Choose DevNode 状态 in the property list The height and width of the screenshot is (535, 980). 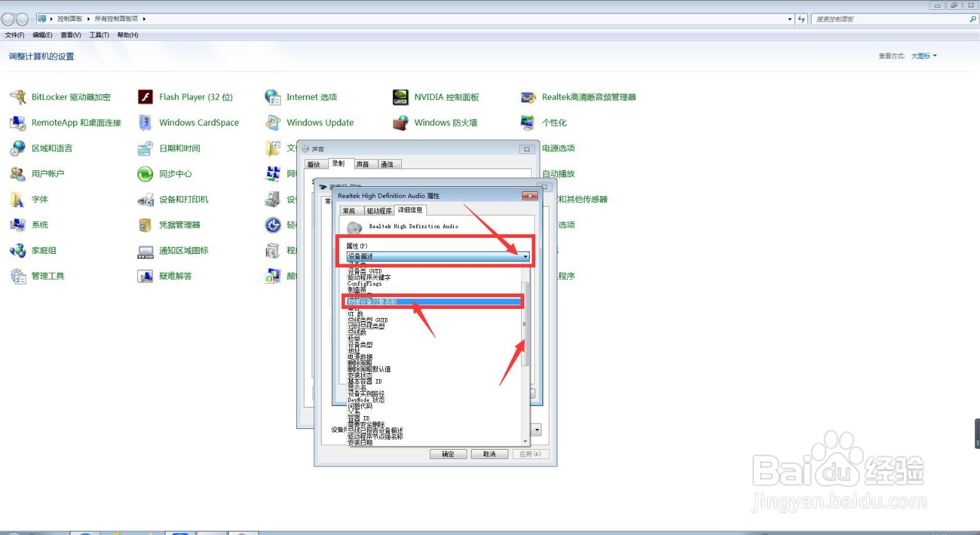tap(366, 400)
